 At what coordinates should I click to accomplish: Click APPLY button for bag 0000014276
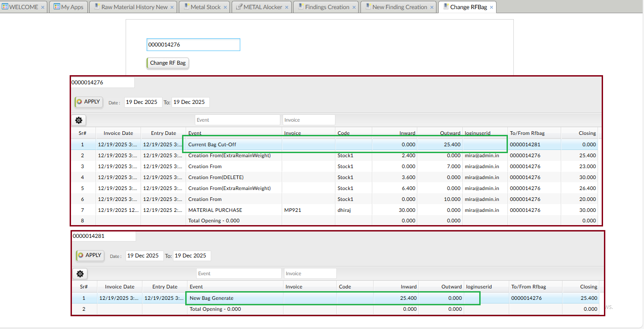coord(89,102)
